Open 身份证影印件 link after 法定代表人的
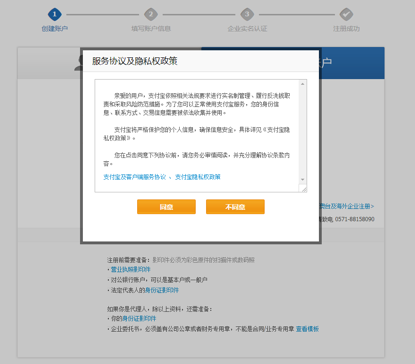This screenshot has width=415, height=364. tap(162, 290)
